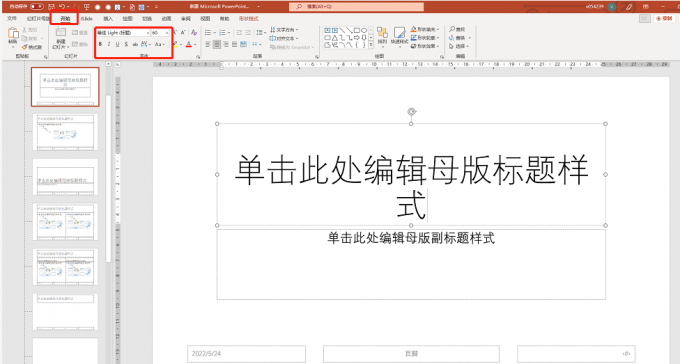
Task: Expand the shapes gallery More arrow
Action: point(371,45)
